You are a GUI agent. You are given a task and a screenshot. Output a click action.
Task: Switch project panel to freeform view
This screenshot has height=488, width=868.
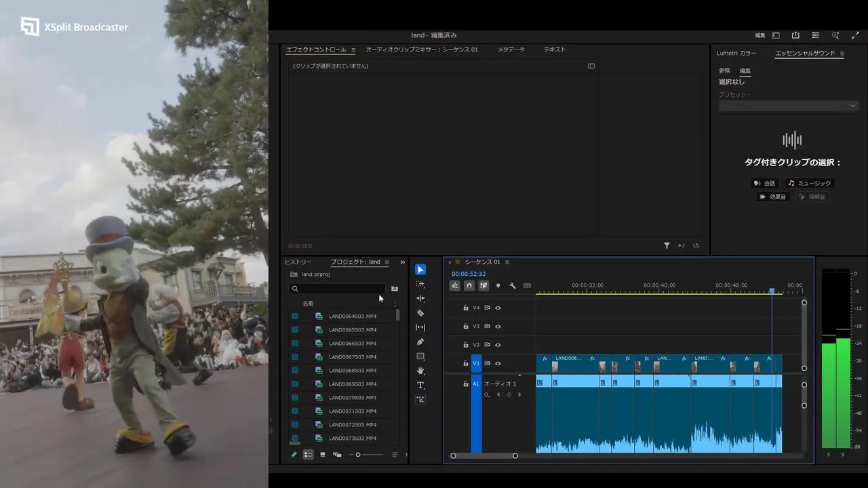click(x=337, y=455)
